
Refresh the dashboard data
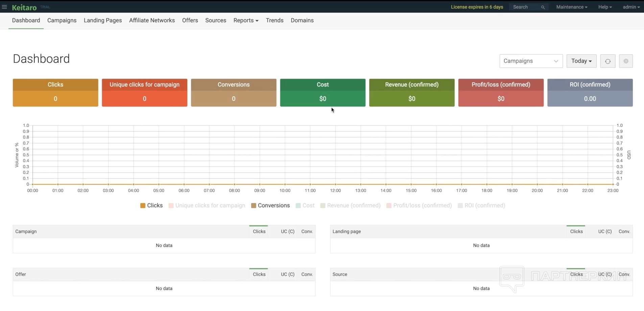[607, 61]
